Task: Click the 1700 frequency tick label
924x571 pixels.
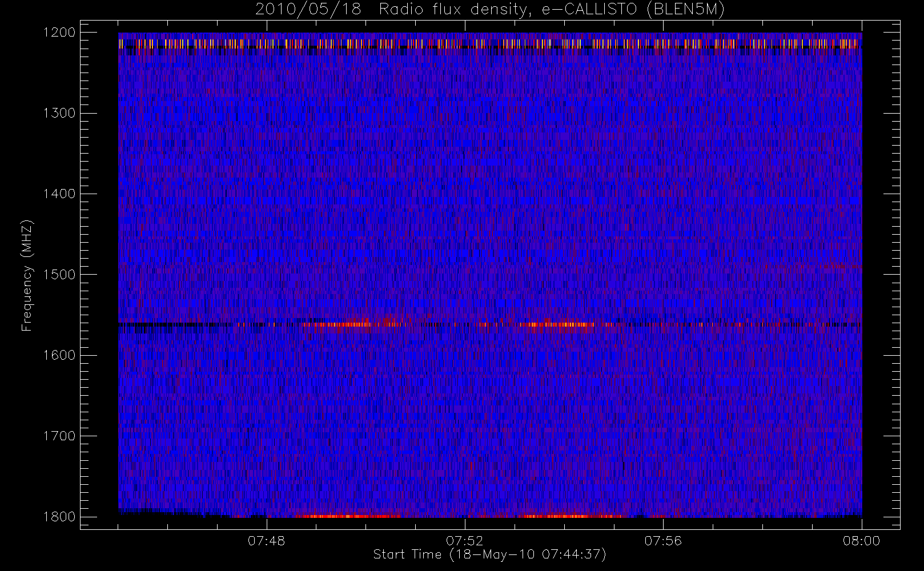Action: tap(59, 436)
